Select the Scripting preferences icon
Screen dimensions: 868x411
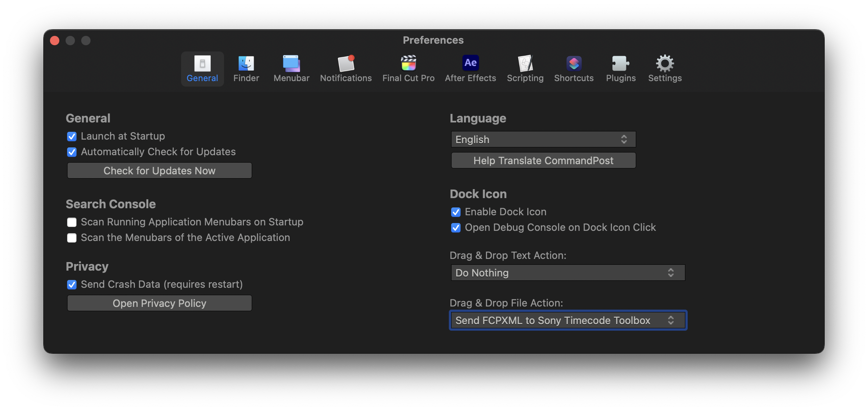[525, 64]
